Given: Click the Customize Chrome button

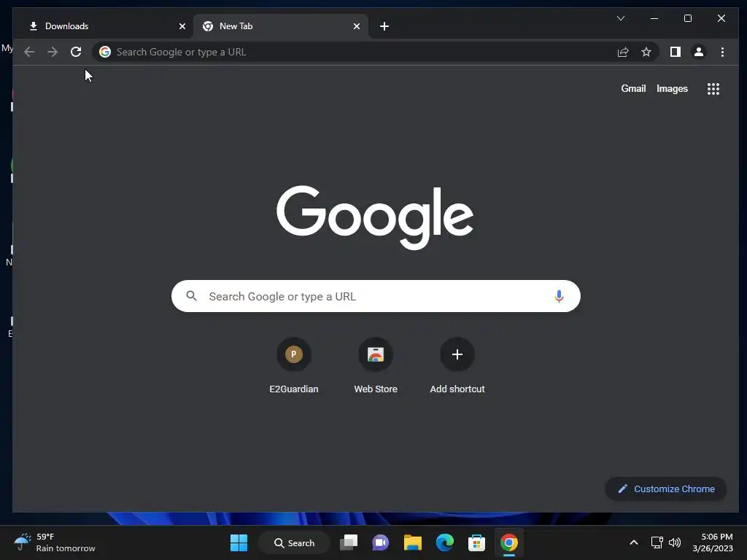Looking at the screenshot, I should 666,489.
